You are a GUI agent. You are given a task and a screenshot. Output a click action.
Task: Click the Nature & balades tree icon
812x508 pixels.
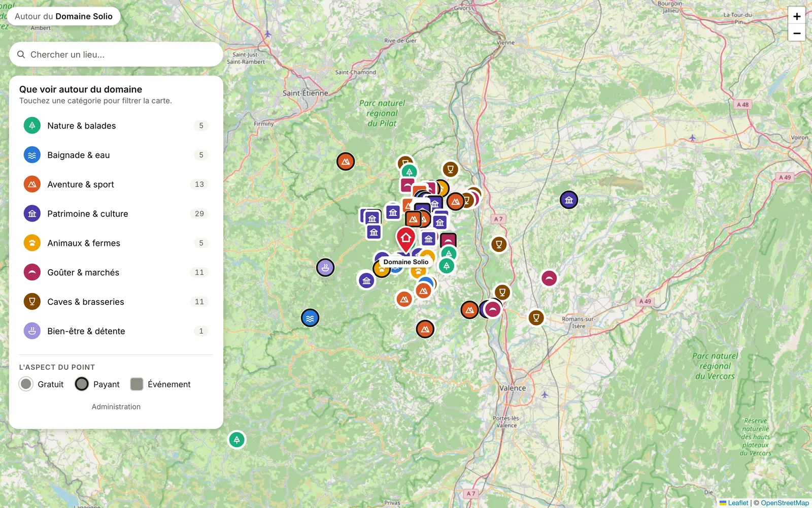click(x=32, y=125)
